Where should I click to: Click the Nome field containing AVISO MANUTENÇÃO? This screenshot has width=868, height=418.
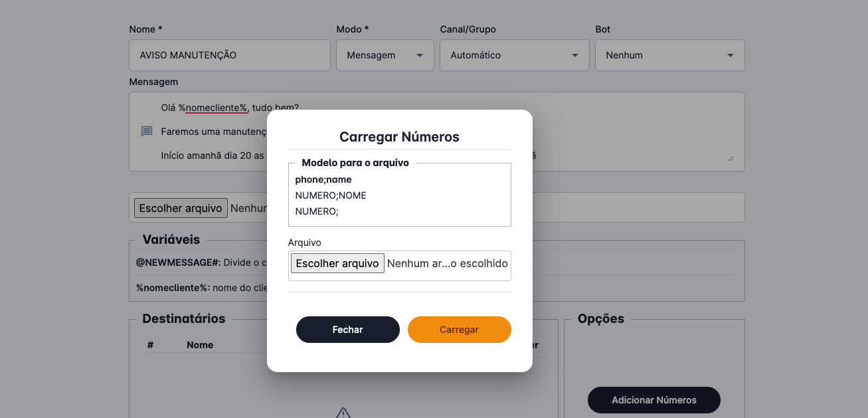(x=229, y=55)
